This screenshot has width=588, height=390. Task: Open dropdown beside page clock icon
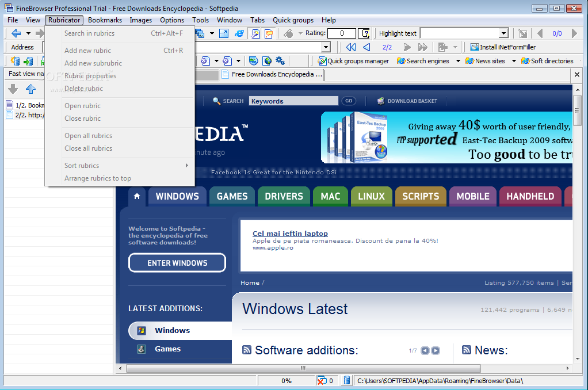tap(238, 61)
